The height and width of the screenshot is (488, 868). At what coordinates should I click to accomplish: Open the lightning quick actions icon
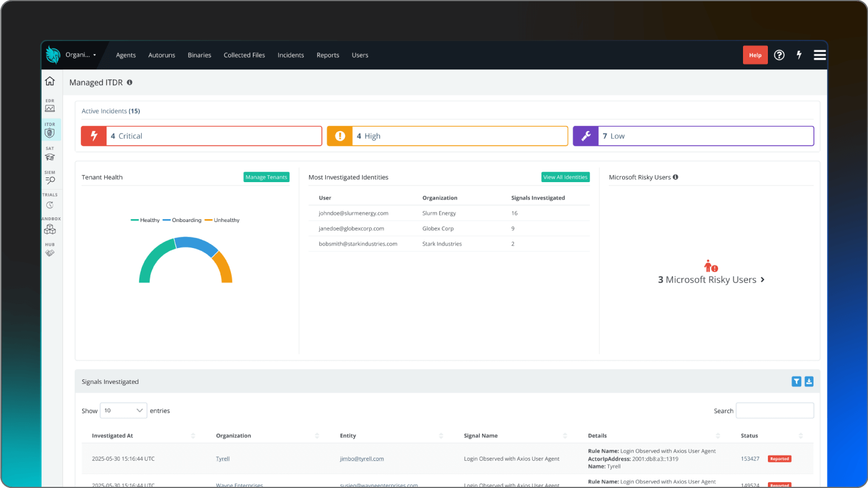[799, 55]
